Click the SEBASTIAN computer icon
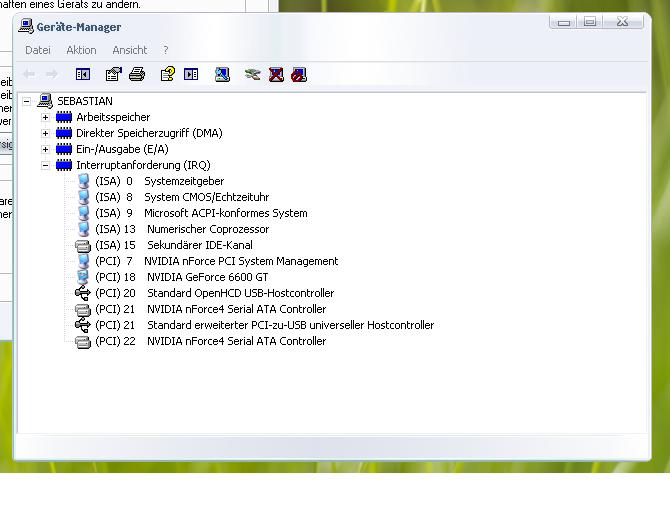 [45, 101]
